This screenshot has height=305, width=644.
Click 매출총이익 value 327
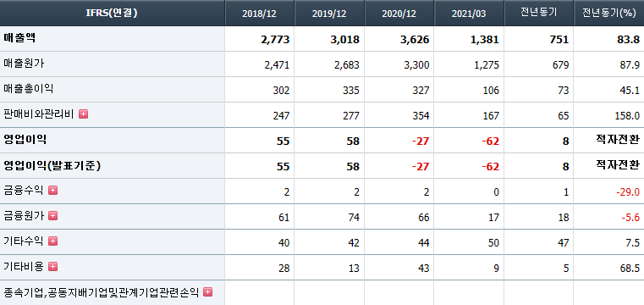pyautogui.click(x=421, y=91)
